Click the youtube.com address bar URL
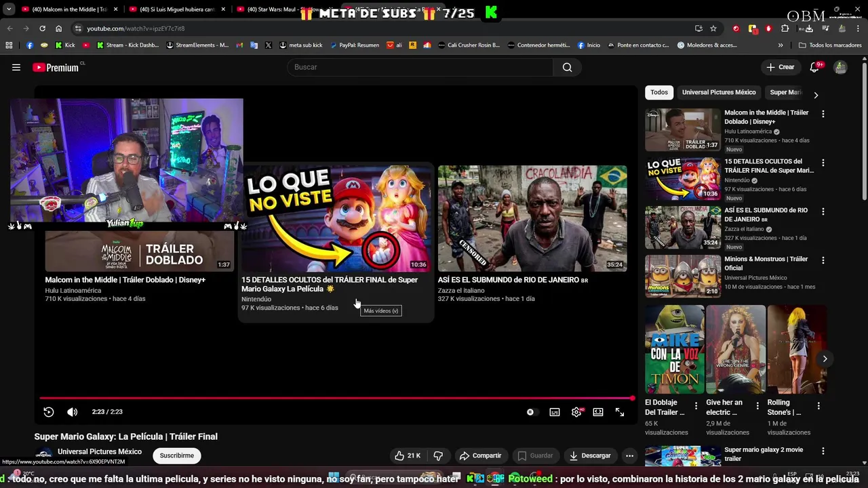 136,28
